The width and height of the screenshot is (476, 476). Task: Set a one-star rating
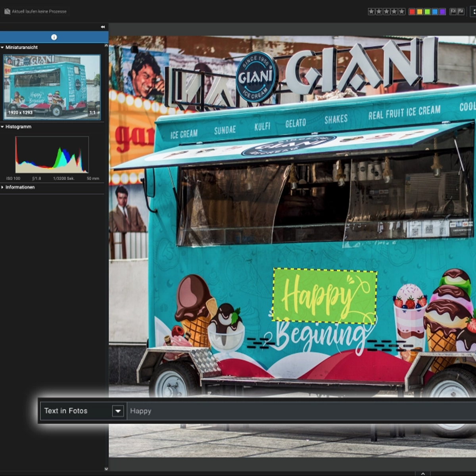pyautogui.click(x=371, y=12)
